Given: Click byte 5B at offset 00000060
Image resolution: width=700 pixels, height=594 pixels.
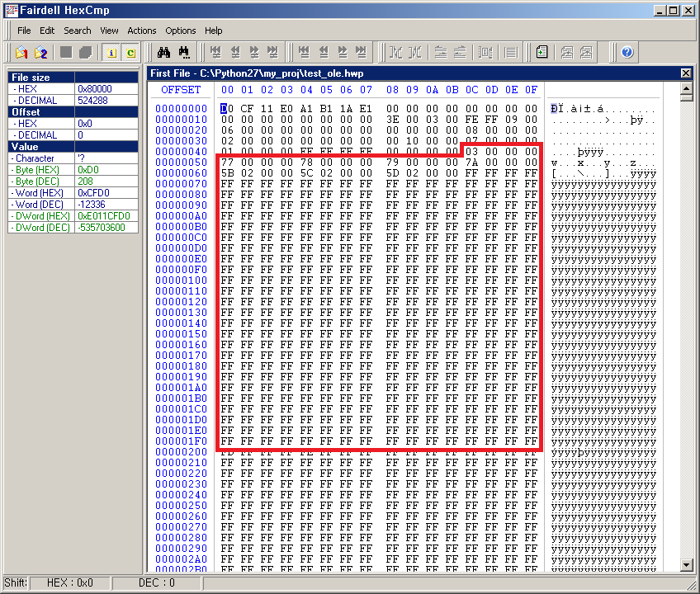Looking at the screenshot, I should (227, 172).
